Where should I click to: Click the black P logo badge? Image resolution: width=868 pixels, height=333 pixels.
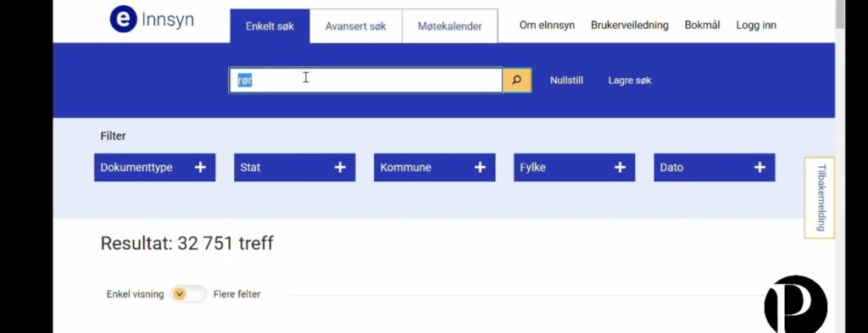(x=795, y=304)
